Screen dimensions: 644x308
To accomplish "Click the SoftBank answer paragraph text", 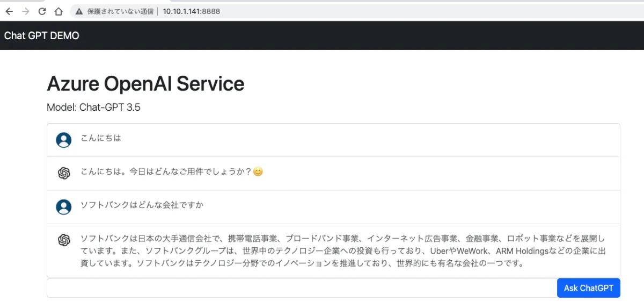I will click(x=343, y=250).
